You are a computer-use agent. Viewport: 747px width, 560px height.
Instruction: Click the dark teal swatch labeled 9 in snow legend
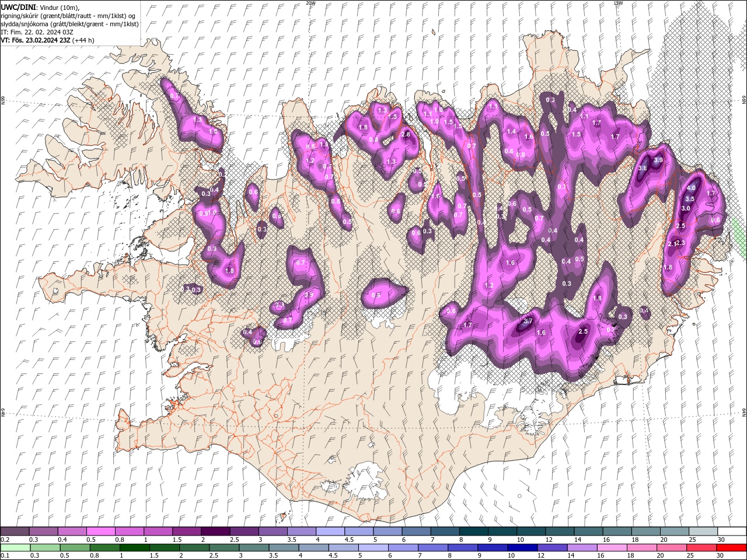click(x=502, y=531)
